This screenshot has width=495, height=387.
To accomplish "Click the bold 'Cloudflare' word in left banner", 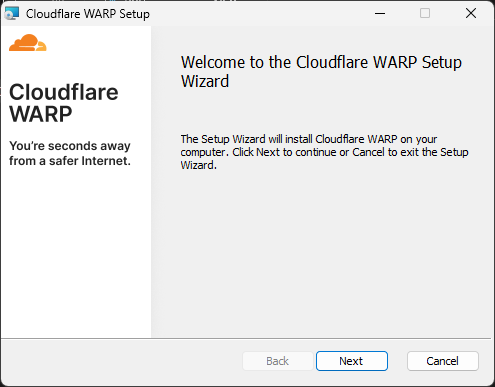I will [64, 92].
